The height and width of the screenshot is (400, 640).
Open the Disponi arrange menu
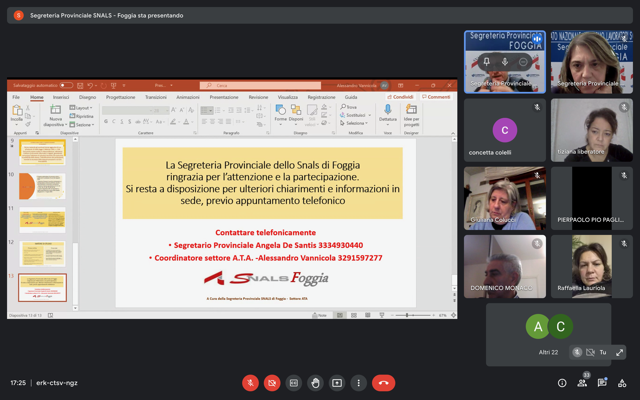(296, 114)
